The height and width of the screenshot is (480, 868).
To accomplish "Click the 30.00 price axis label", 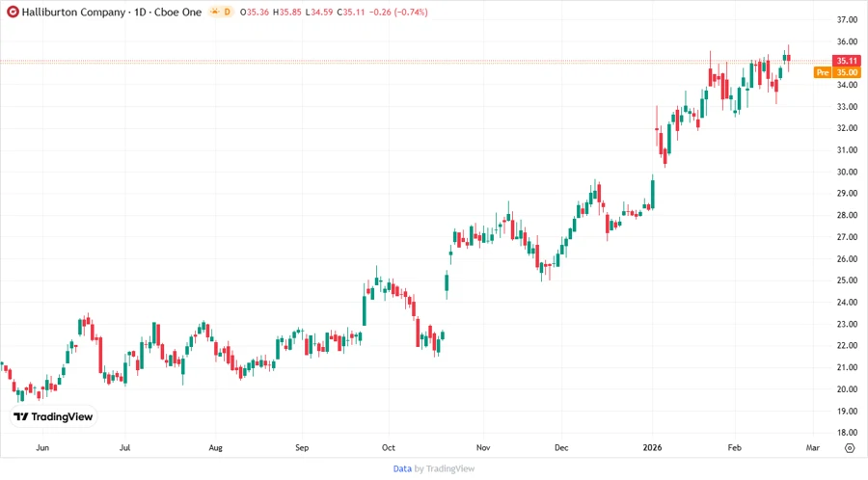I will tap(847, 172).
